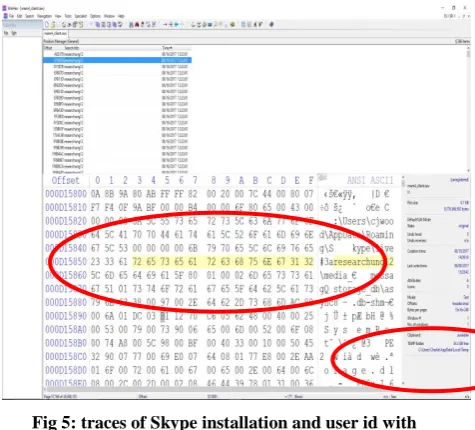Click the green forward arrow toolbar icon
Screen dimensions: 475x430
point(177,24)
